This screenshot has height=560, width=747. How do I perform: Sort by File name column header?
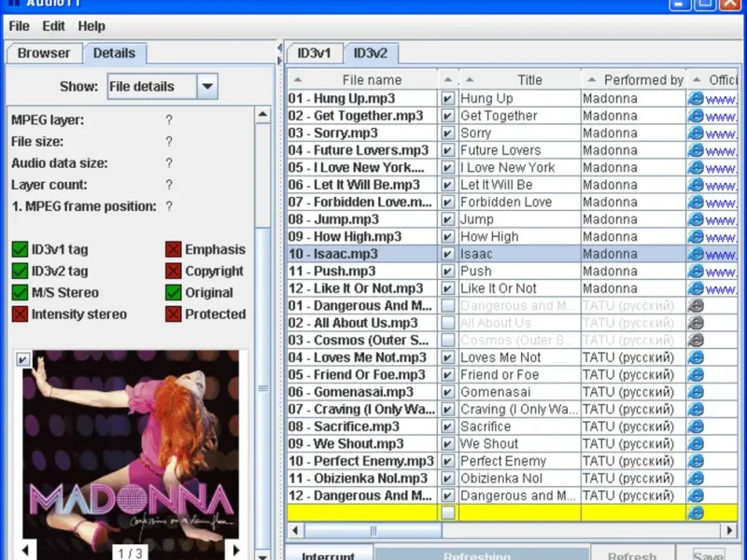pos(362,79)
